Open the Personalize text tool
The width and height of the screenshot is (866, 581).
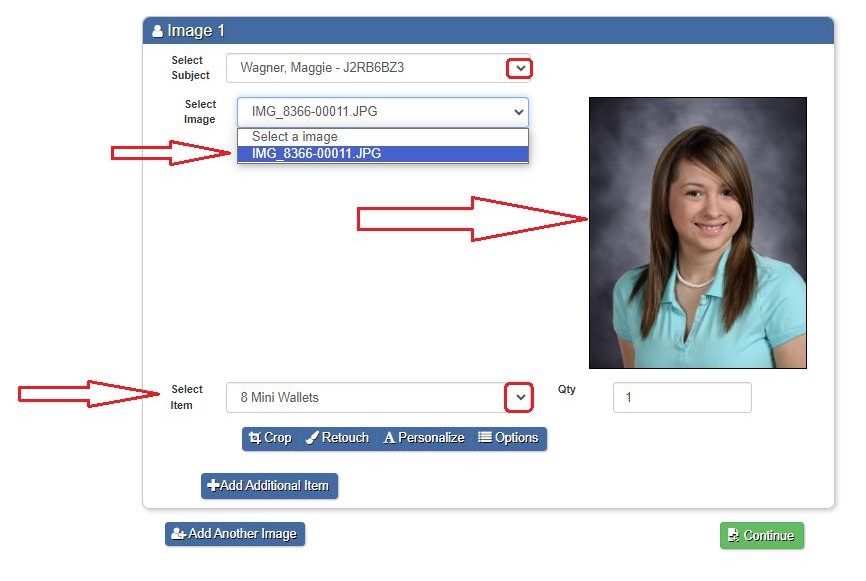coord(424,438)
